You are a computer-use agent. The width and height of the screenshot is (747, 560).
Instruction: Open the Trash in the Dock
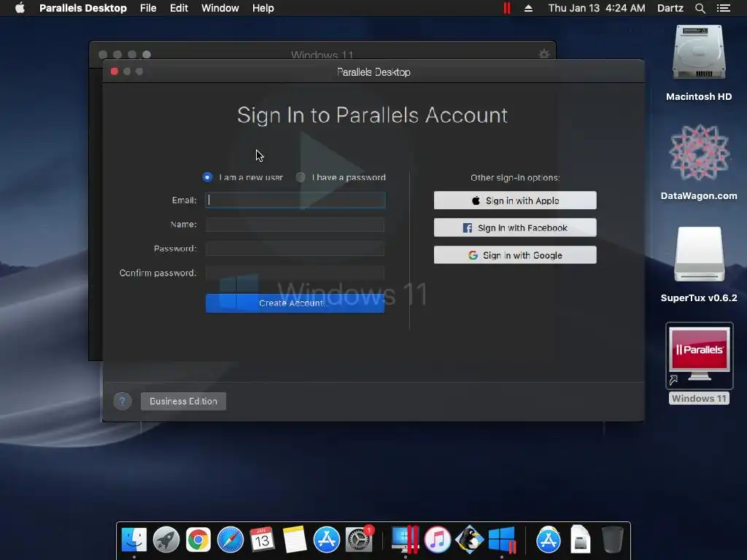tap(613, 540)
